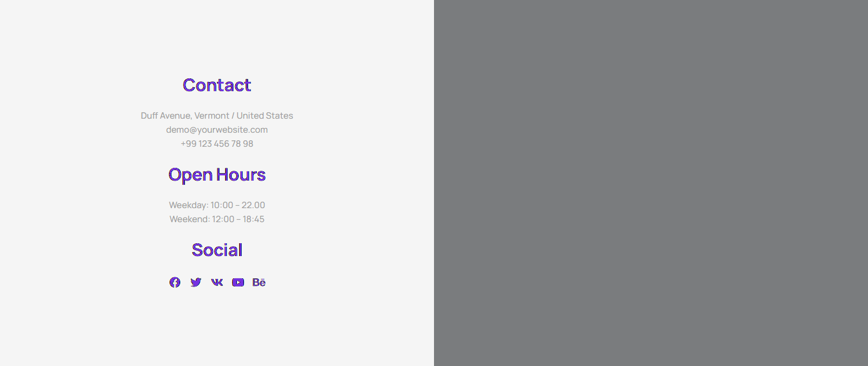The height and width of the screenshot is (366, 868).
Task: Click United States in the address
Action: (x=265, y=116)
